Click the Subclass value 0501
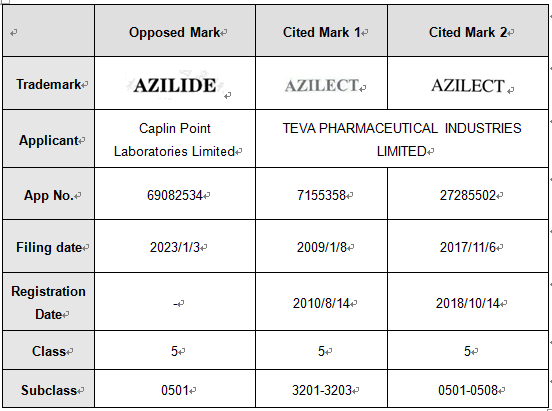The image size is (552, 411). click(175, 390)
